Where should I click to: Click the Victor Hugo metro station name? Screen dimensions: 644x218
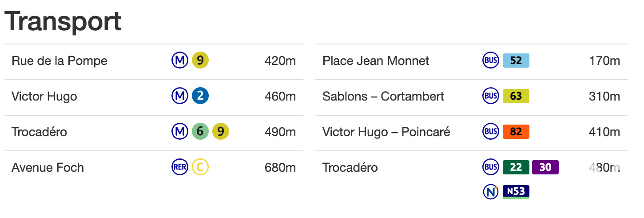(44, 97)
